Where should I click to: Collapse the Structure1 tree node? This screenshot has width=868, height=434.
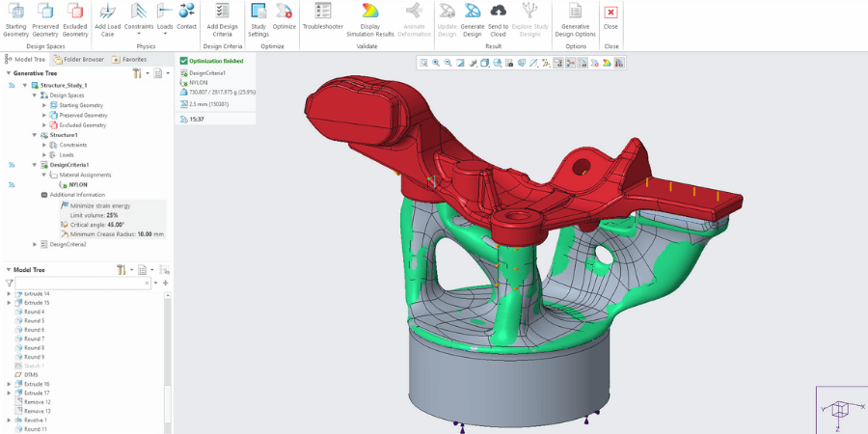pos(36,135)
